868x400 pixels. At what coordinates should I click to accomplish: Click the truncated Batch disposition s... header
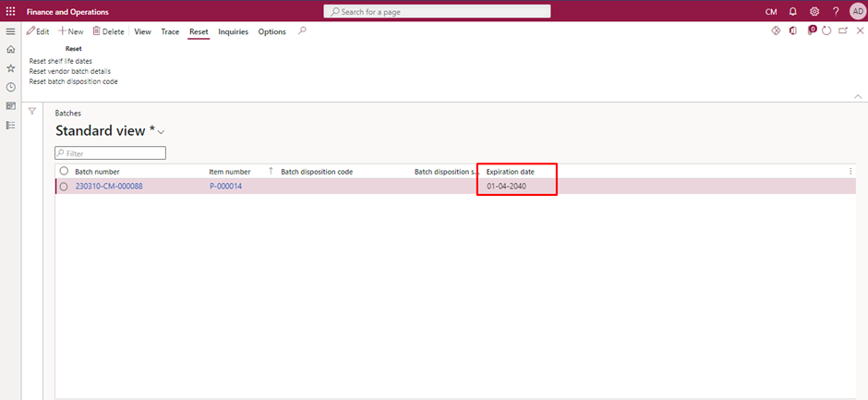[446, 172]
